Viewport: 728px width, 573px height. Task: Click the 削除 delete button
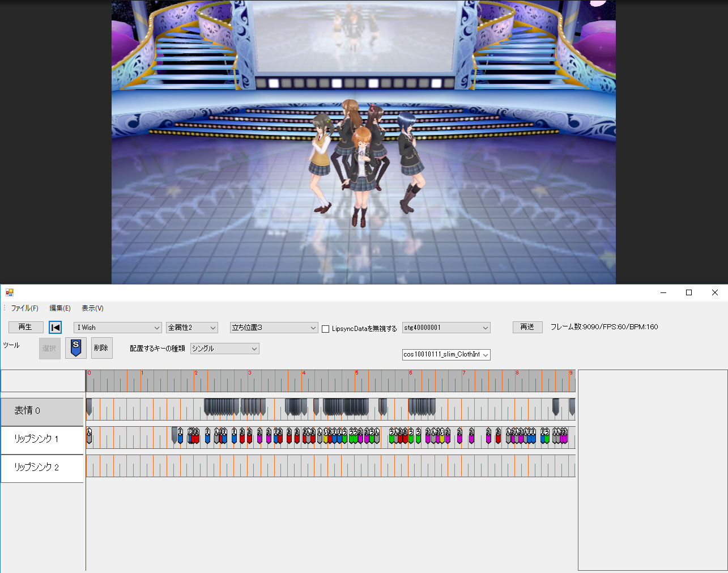pyautogui.click(x=101, y=347)
